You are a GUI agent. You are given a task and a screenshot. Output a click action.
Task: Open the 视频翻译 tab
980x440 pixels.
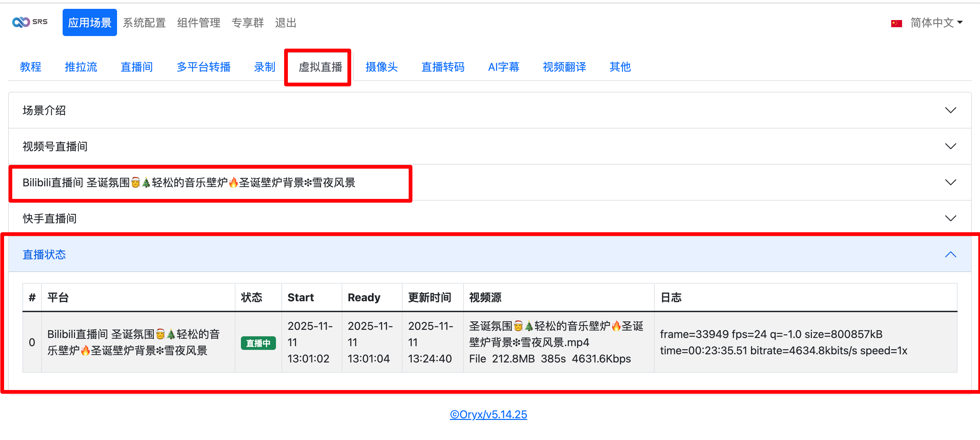coord(564,67)
